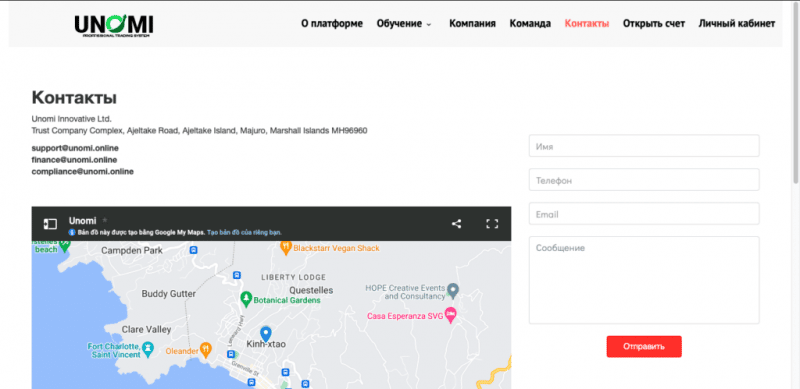Screen dimensions: 800x389
Task: Focus the Имя input field
Action: coord(644,146)
